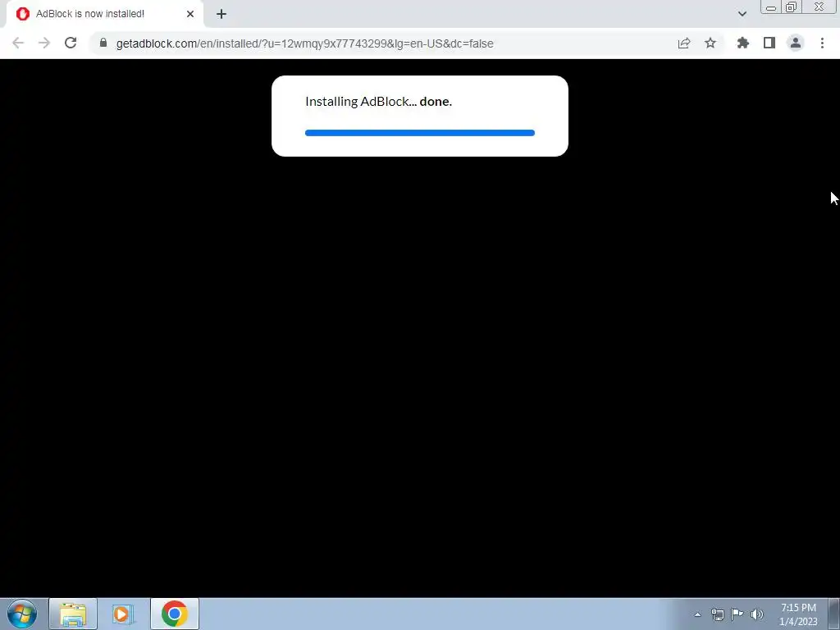This screenshot has height=630, width=840.
Task: Open the Windows Start menu
Action: (22, 614)
